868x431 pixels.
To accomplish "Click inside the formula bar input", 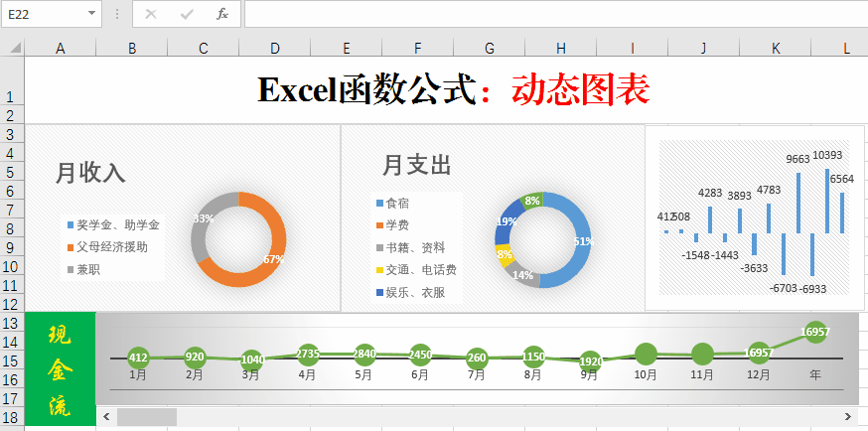I will pyautogui.click(x=556, y=14).
